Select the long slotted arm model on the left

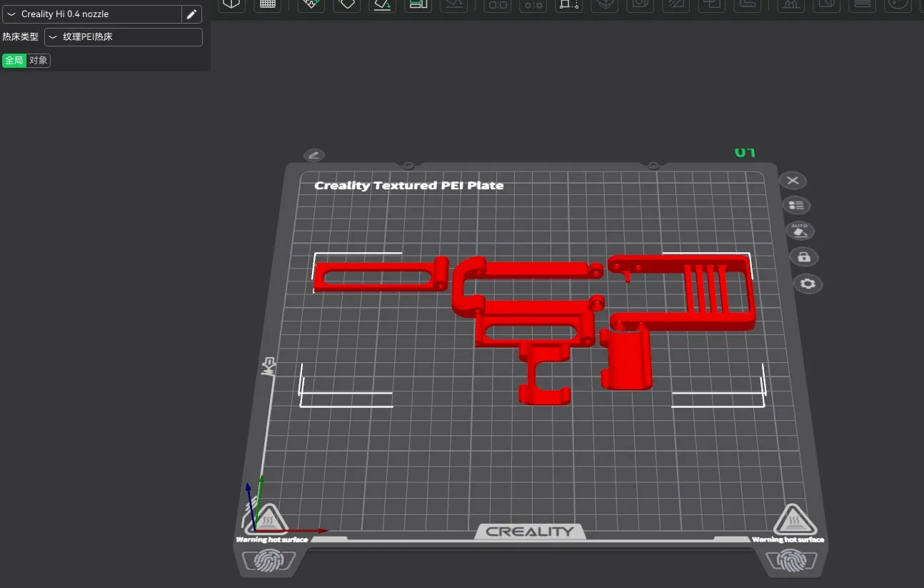tap(381, 275)
